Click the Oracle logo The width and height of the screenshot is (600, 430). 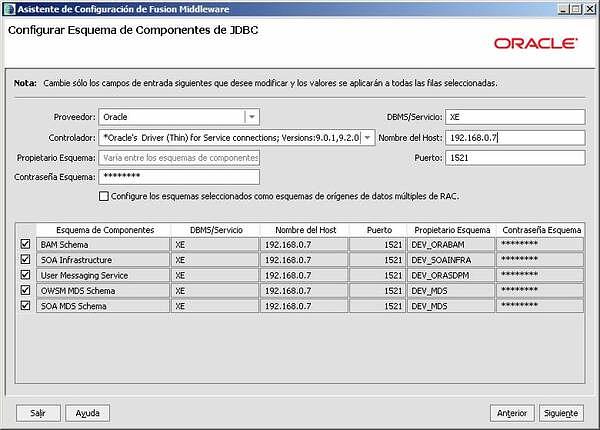click(x=534, y=44)
